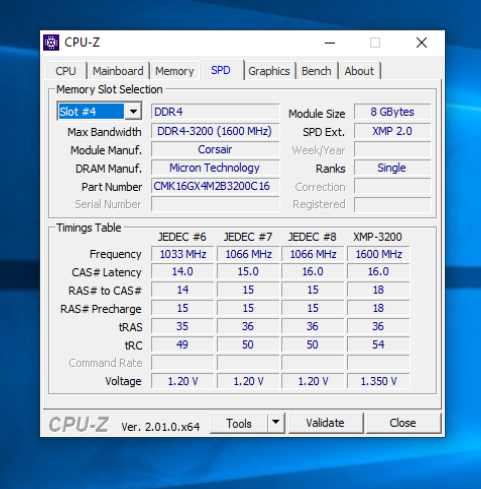Click the Corsair module manufacturer value
The height and width of the screenshot is (489, 481).
[215, 149]
